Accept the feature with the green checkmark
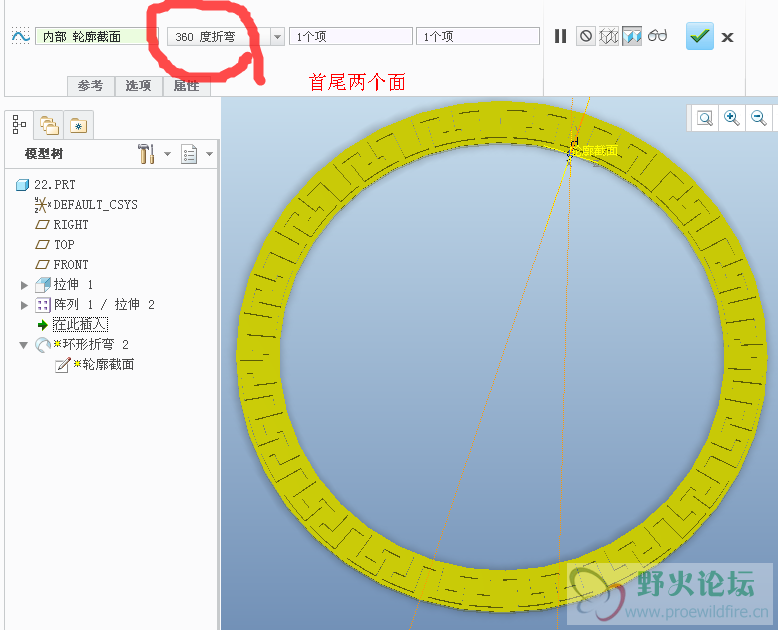The height and width of the screenshot is (630, 778). tap(700, 36)
